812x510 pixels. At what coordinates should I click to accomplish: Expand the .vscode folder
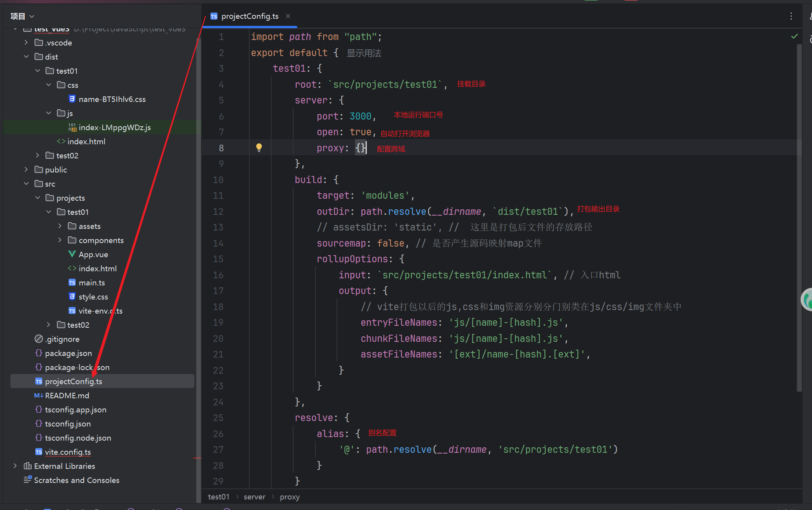click(x=26, y=42)
